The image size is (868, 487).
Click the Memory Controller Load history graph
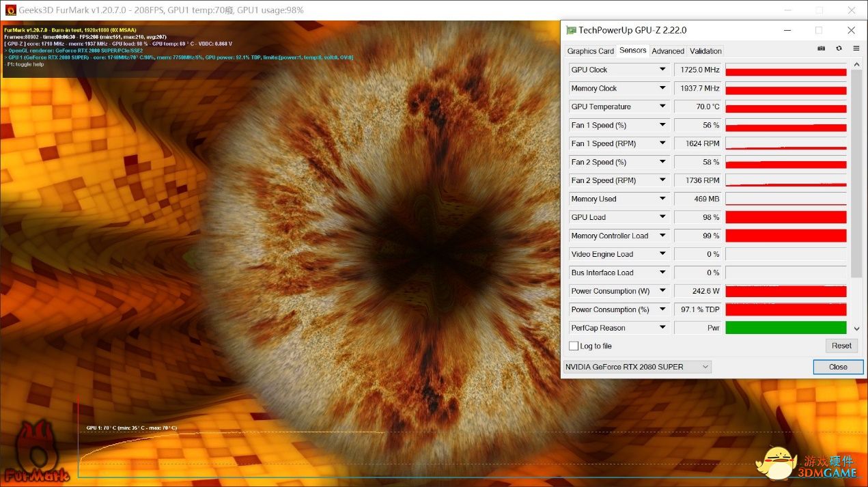[786, 236]
